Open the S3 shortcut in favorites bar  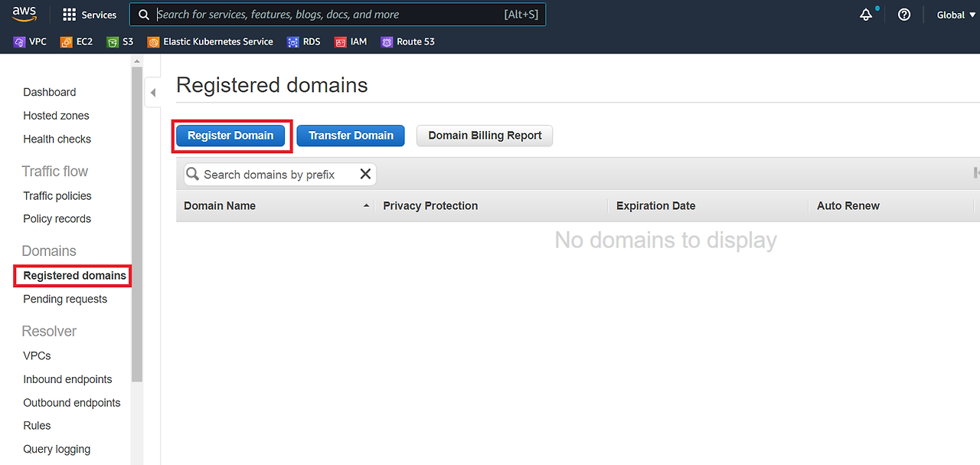120,42
